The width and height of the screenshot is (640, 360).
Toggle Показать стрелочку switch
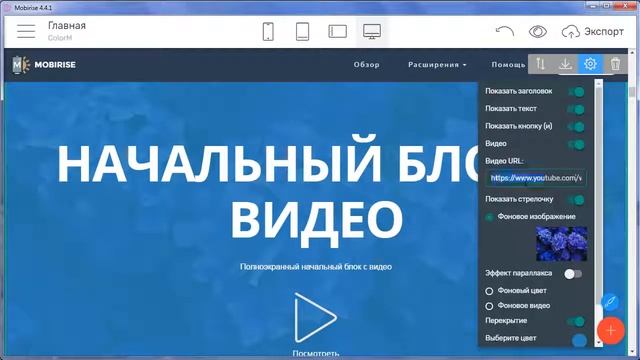pyautogui.click(x=577, y=200)
